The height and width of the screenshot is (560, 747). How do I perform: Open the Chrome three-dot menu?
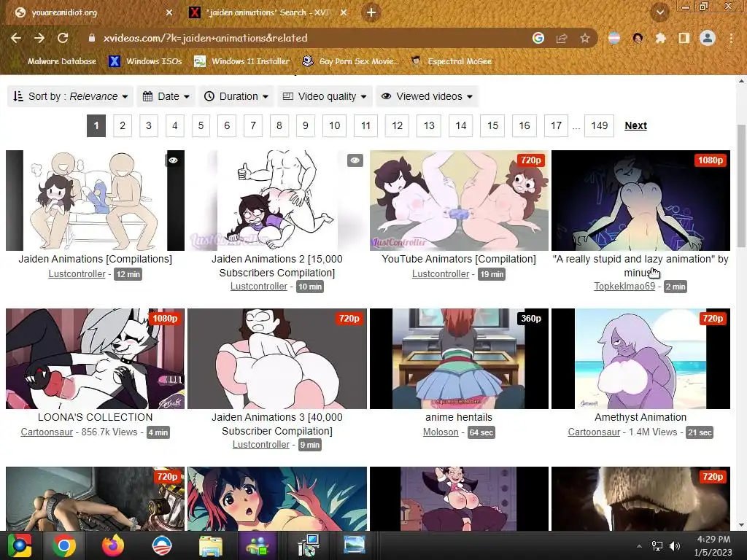coord(731,38)
